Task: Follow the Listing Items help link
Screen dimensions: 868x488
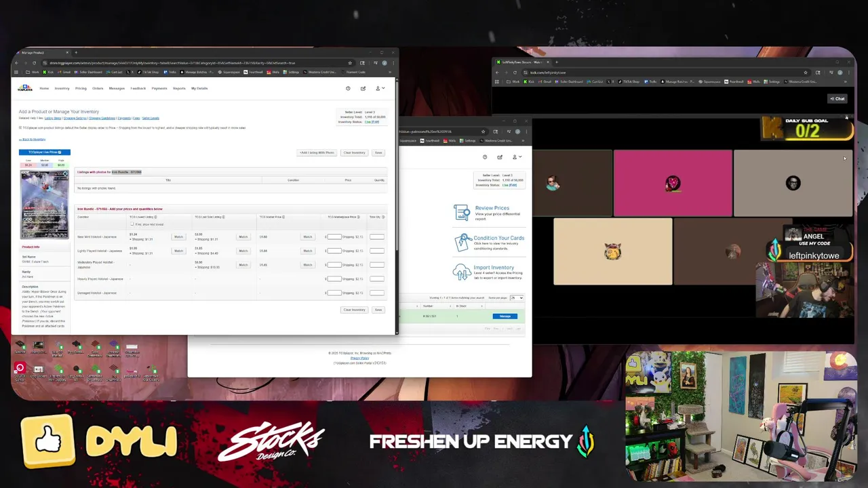Action: click(x=53, y=118)
